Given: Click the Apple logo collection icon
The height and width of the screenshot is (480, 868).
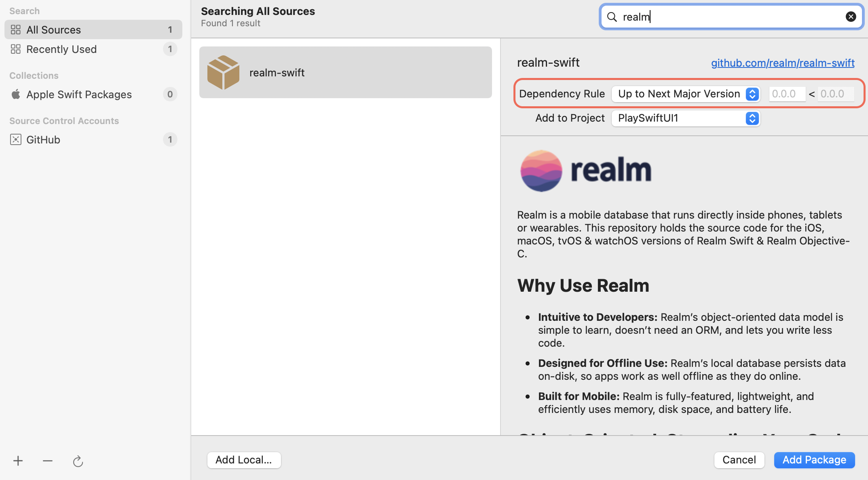Looking at the screenshot, I should coord(16,94).
